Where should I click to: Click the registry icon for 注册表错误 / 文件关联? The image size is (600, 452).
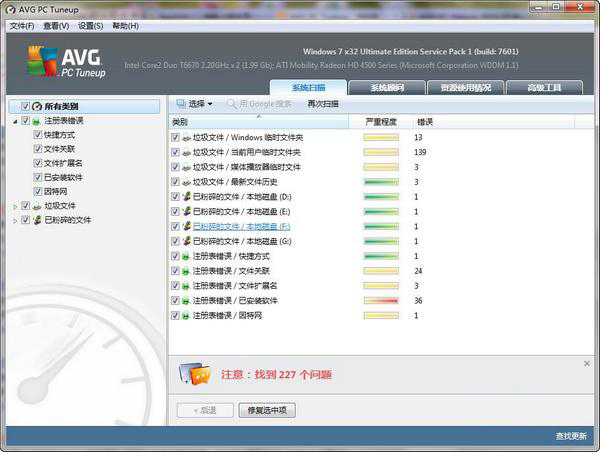tap(186, 271)
